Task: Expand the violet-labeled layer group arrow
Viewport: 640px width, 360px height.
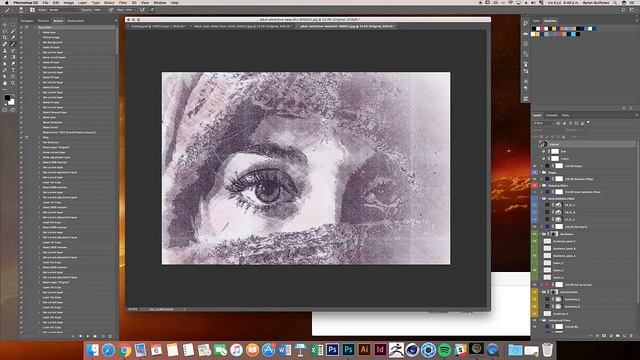Action: 541,173
